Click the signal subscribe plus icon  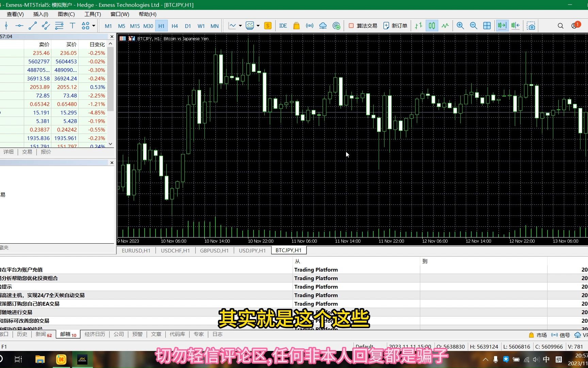click(336, 26)
